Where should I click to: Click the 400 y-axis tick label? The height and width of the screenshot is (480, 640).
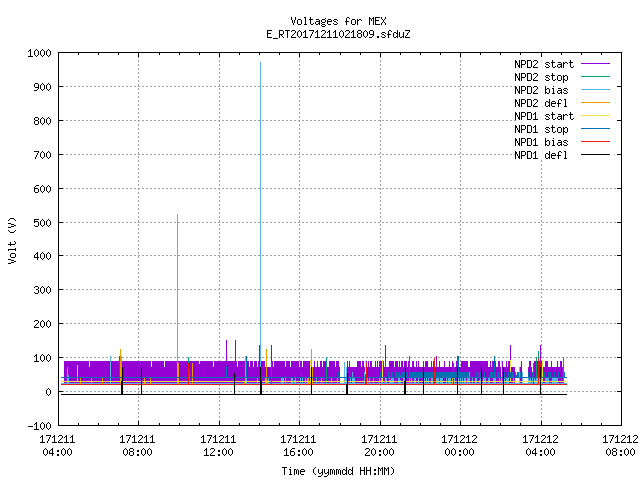[42, 256]
